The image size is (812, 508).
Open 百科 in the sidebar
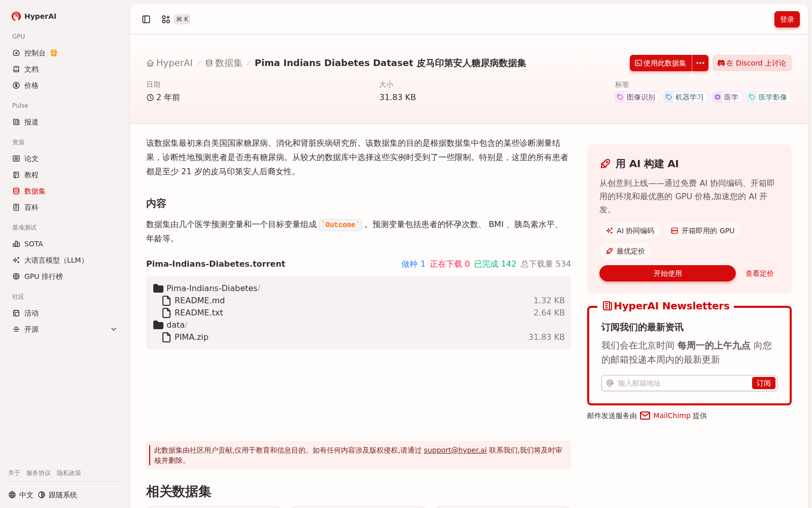31,207
